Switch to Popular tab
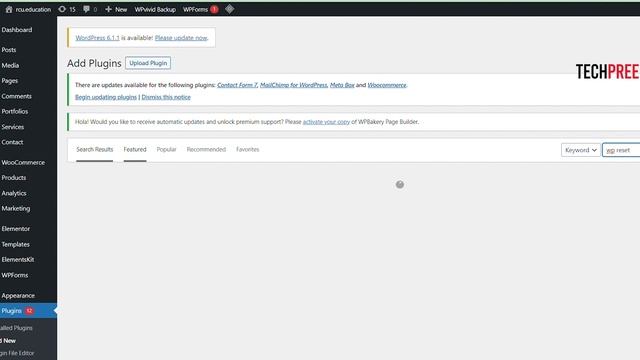640x360 pixels. pos(167,149)
